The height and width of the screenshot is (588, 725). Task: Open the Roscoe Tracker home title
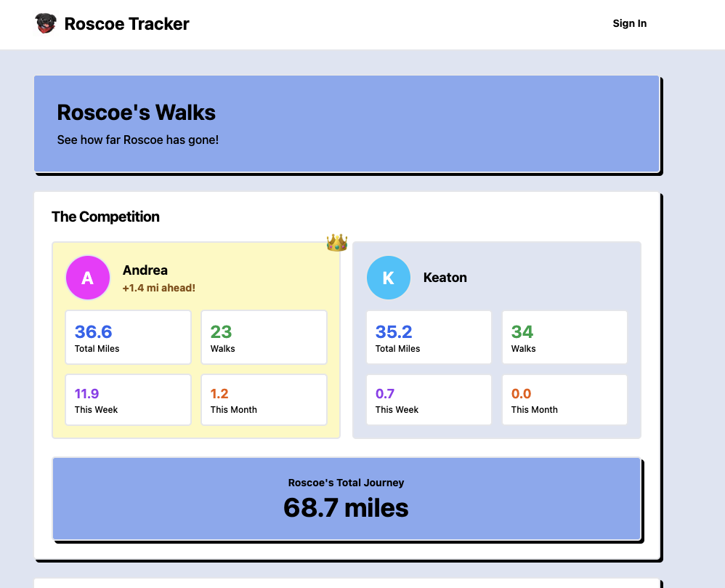click(126, 24)
